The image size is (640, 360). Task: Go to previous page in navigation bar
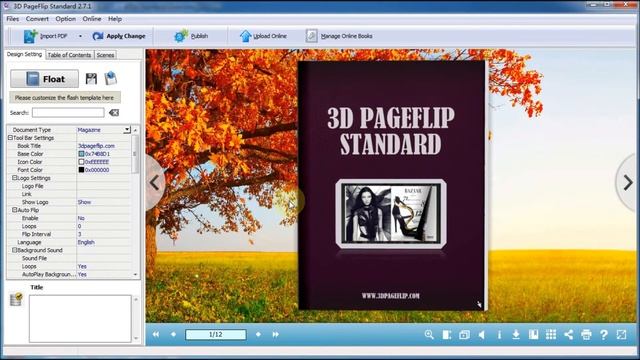[173, 334]
